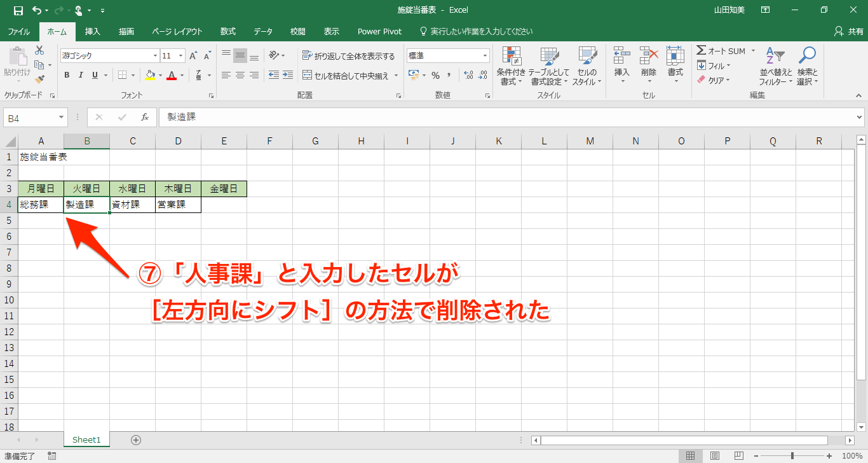
Task: Click the Borders icon
Action: pyautogui.click(x=123, y=75)
